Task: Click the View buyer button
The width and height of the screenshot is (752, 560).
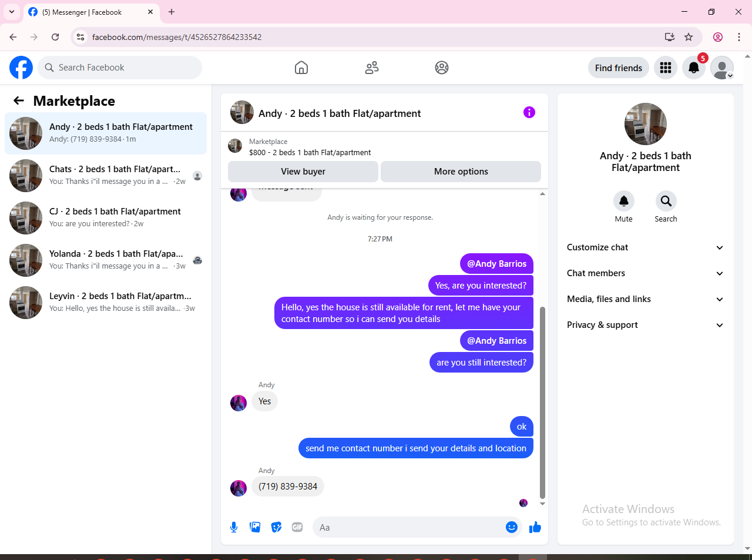Action: pyautogui.click(x=303, y=172)
